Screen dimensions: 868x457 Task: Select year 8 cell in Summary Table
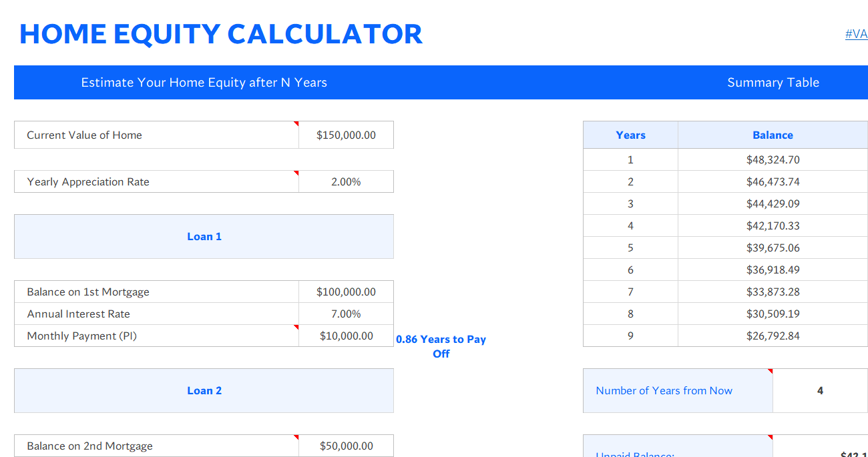(630, 314)
